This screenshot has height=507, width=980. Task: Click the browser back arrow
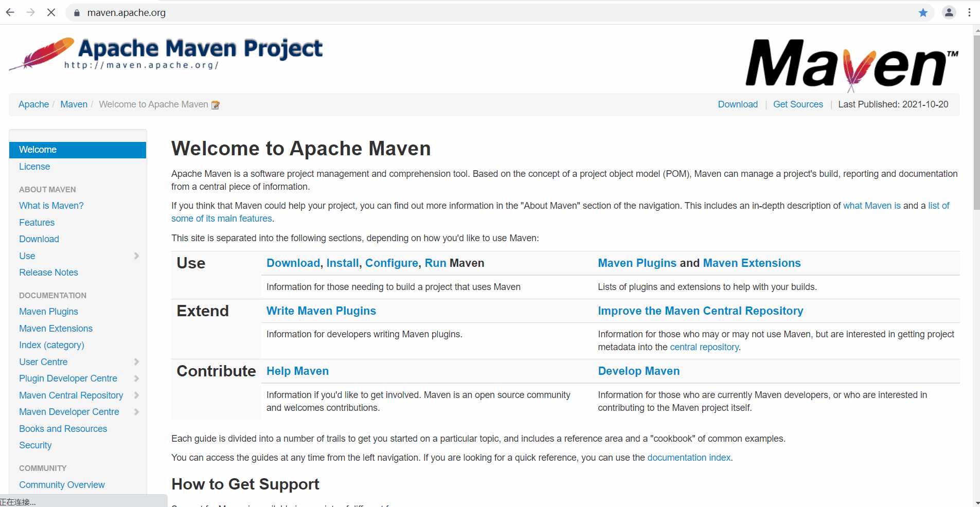tap(10, 12)
